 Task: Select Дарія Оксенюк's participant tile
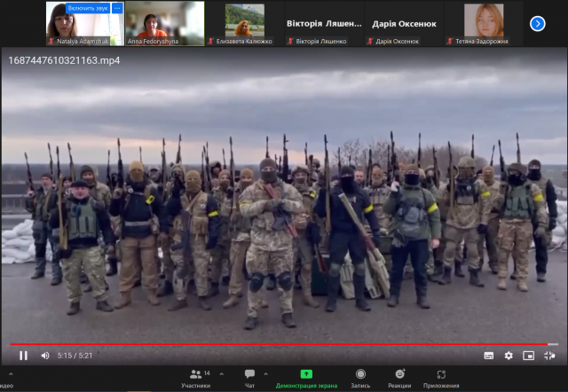pyautogui.click(x=404, y=24)
